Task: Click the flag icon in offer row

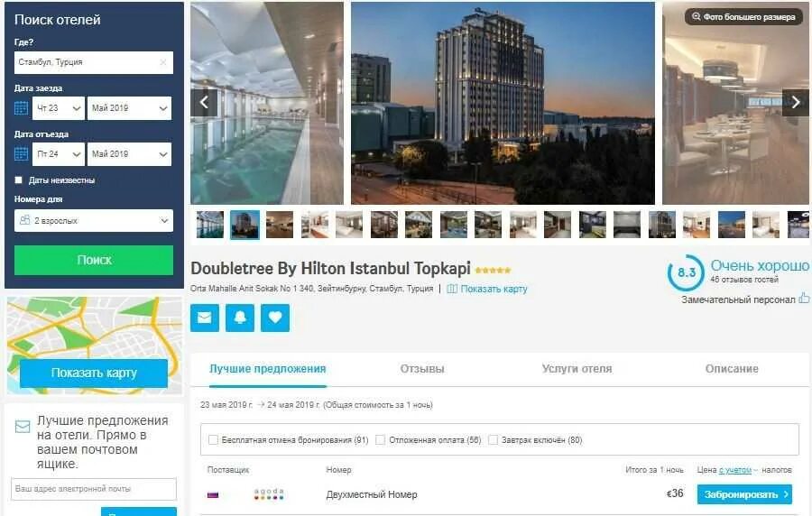Action: (x=213, y=494)
